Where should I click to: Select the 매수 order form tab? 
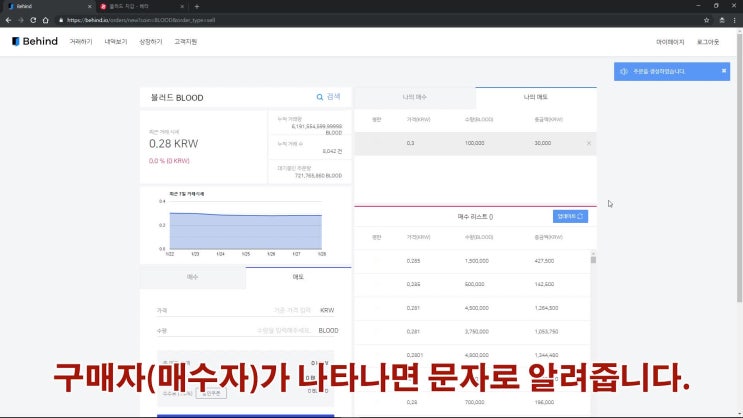[192, 277]
